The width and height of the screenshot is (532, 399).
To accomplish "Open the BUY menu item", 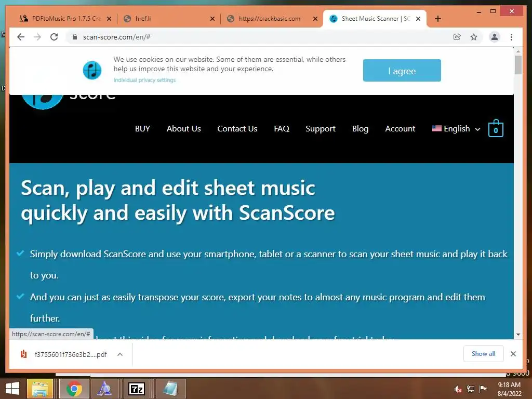I will (142, 129).
